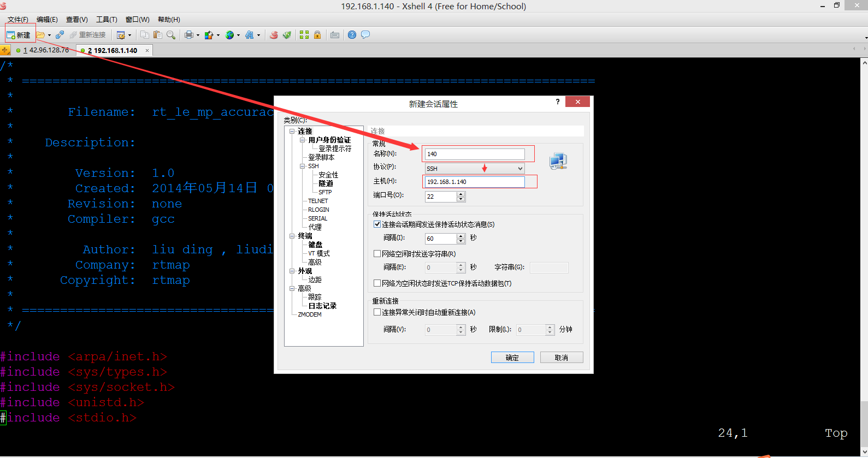The height and width of the screenshot is (458, 868).
Task: Select SFTP in the category tree
Action: point(325,192)
